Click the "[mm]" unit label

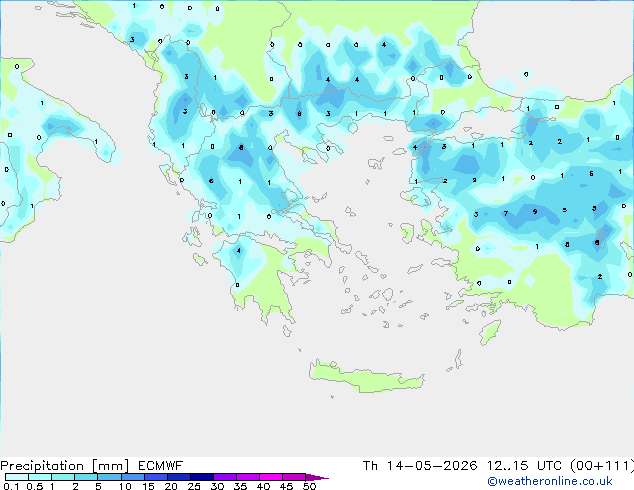click(110, 466)
